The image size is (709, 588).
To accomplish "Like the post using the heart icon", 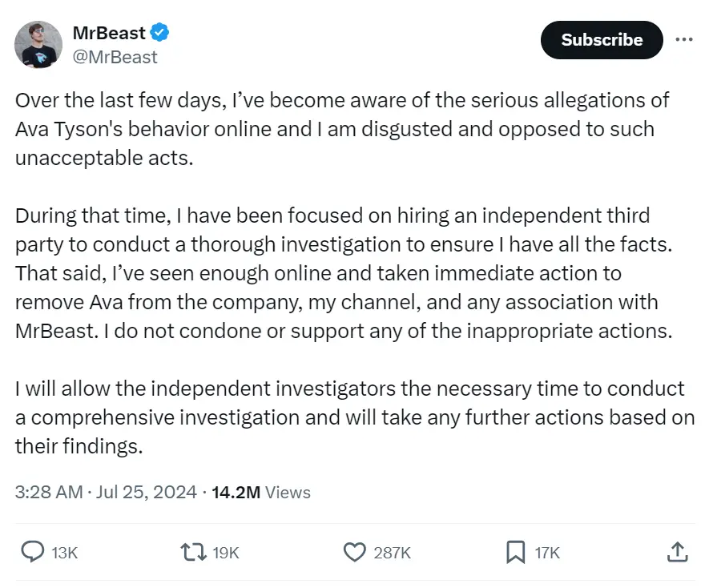I will [x=353, y=552].
